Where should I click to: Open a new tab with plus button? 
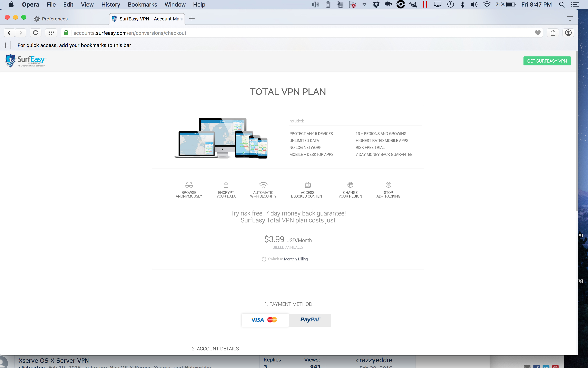(x=192, y=18)
